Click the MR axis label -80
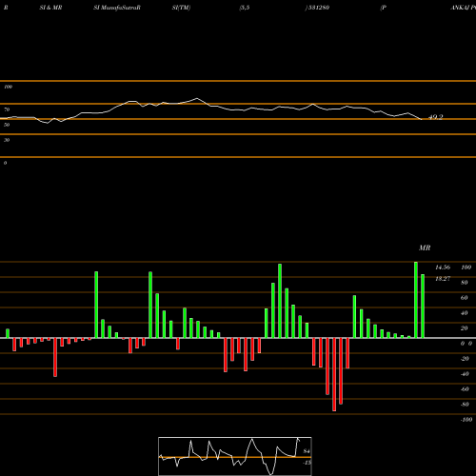 (x=465, y=405)
